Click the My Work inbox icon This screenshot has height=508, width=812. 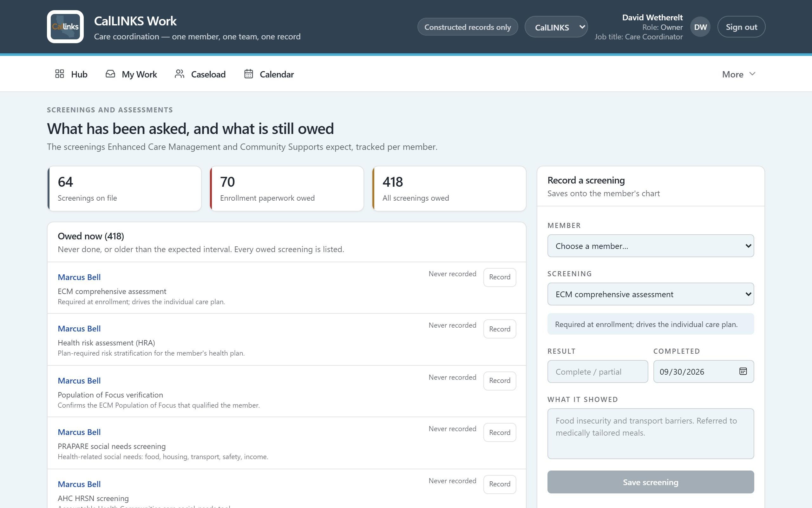pos(110,74)
